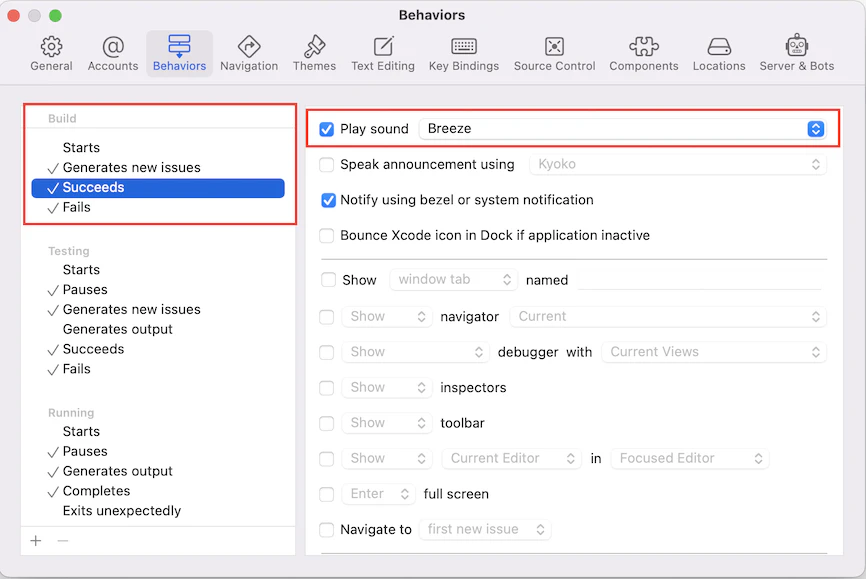Open Show dropdown before Current Editor

point(387,459)
